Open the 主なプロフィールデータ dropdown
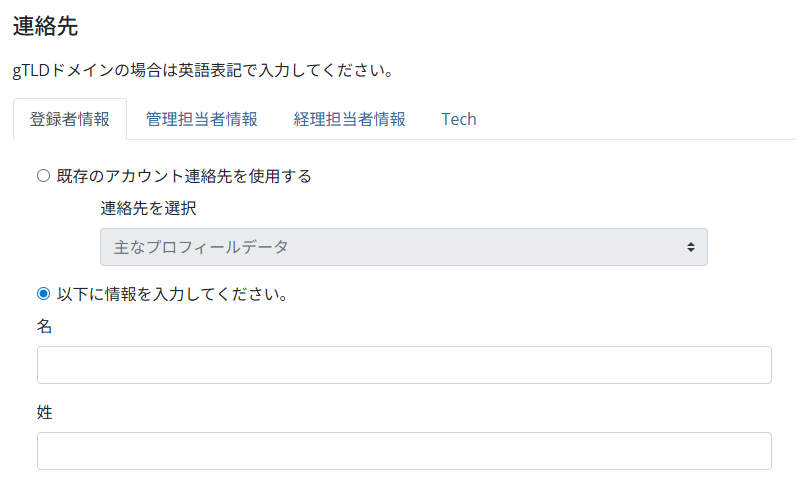 [403, 247]
